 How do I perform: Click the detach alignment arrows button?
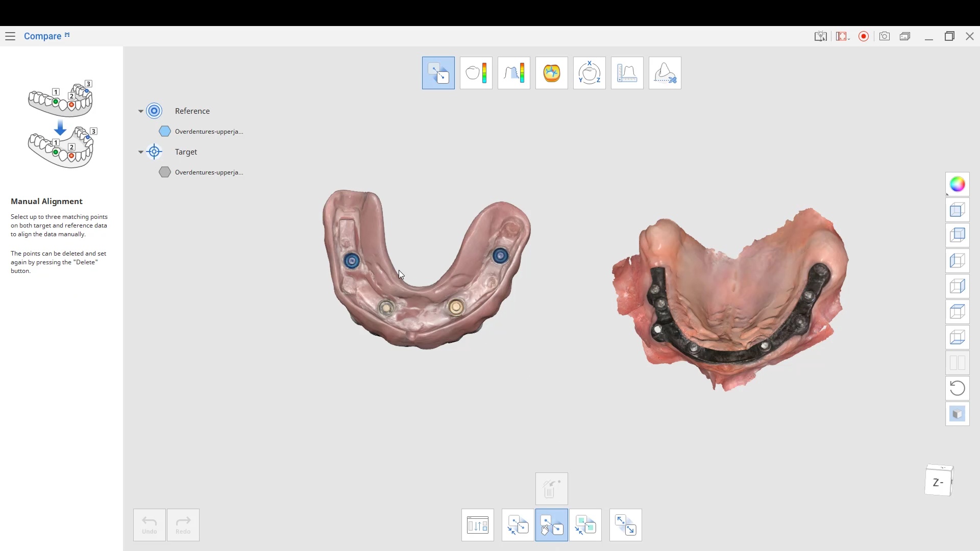coord(626,525)
